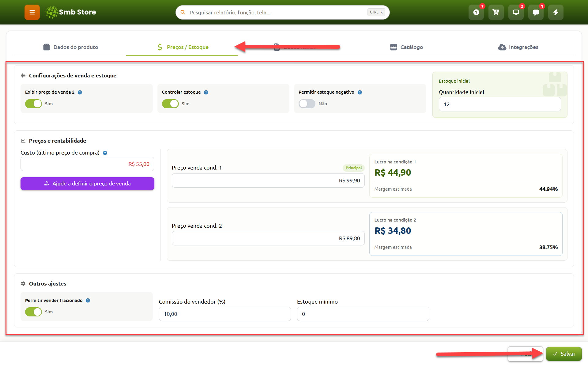The image size is (588, 366).
Task: Open the chat messages icon
Action: (536, 12)
